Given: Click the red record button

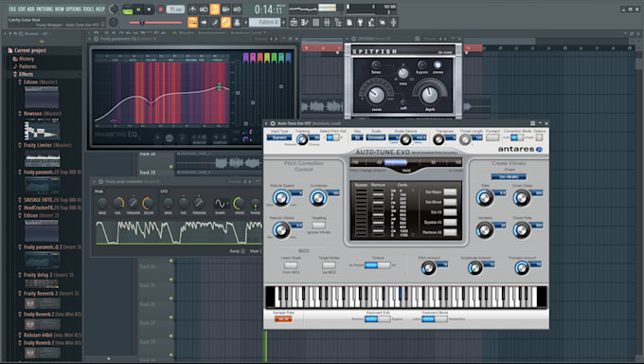Looking at the screenshot, I should [160, 9].
